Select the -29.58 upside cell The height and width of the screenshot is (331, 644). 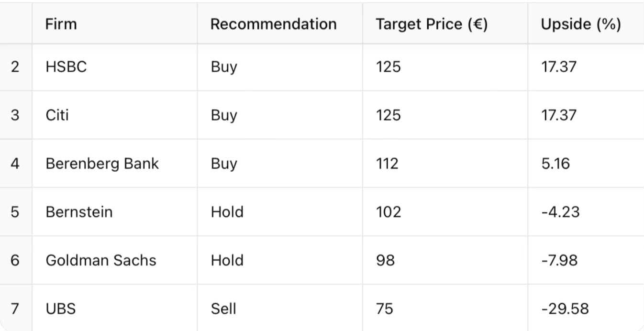coord(565,309)
